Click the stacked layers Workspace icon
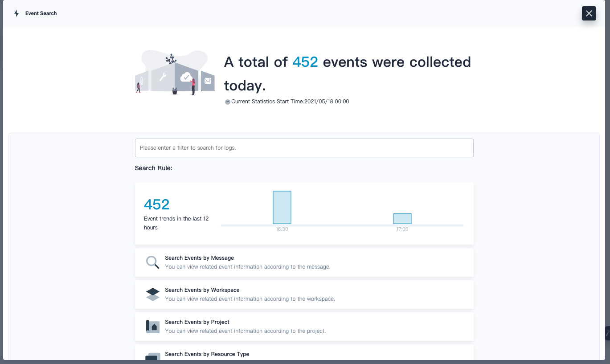Image resolution: width=610 pixels, height=364 pixels. coord(152,294)
